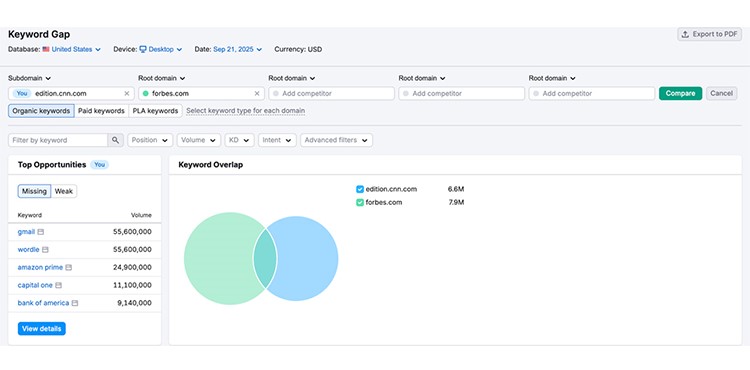Open the Intent filter dropdown
This screenshot has height=370, width=750.
tap(277, 140)
